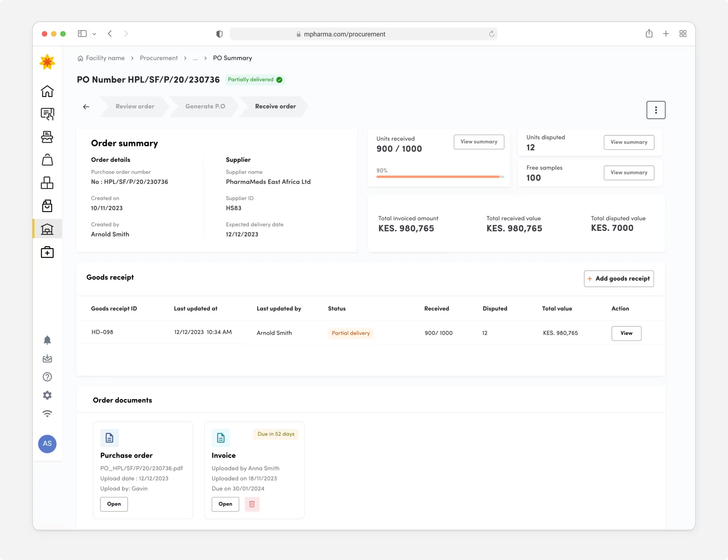Reload the page in browser
This screenshot has height=560, width=728.
[491, 34]
